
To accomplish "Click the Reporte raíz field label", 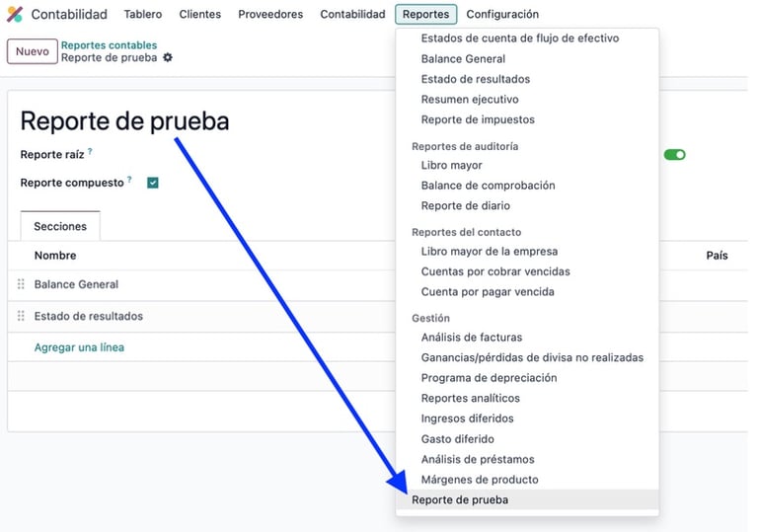I will pyautogui.click(x=52, y=155).
